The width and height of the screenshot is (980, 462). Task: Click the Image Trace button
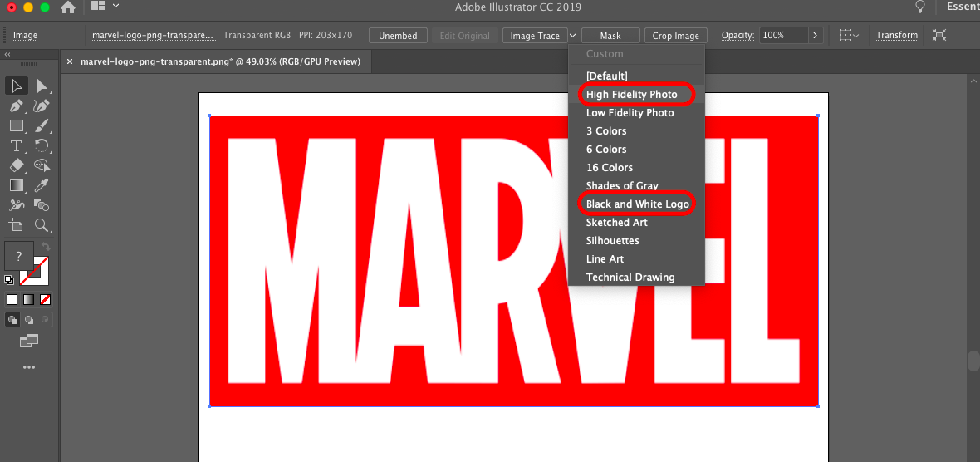pos(535,36)
